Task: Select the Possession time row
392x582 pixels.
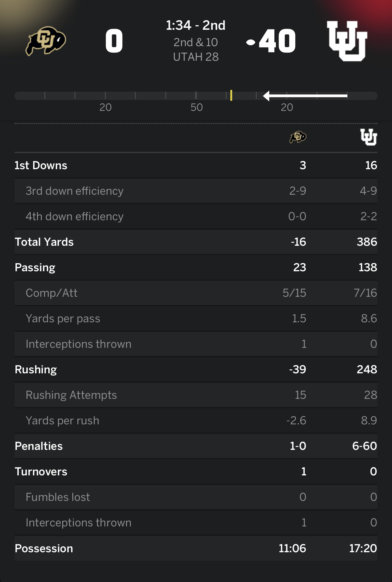Action: point(44,548)
